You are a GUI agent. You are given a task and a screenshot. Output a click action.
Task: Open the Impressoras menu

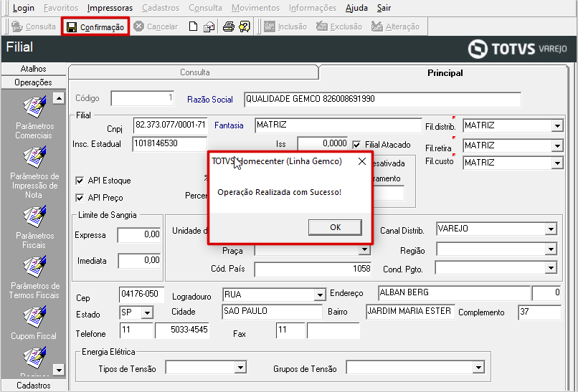(x=110, y=8)
